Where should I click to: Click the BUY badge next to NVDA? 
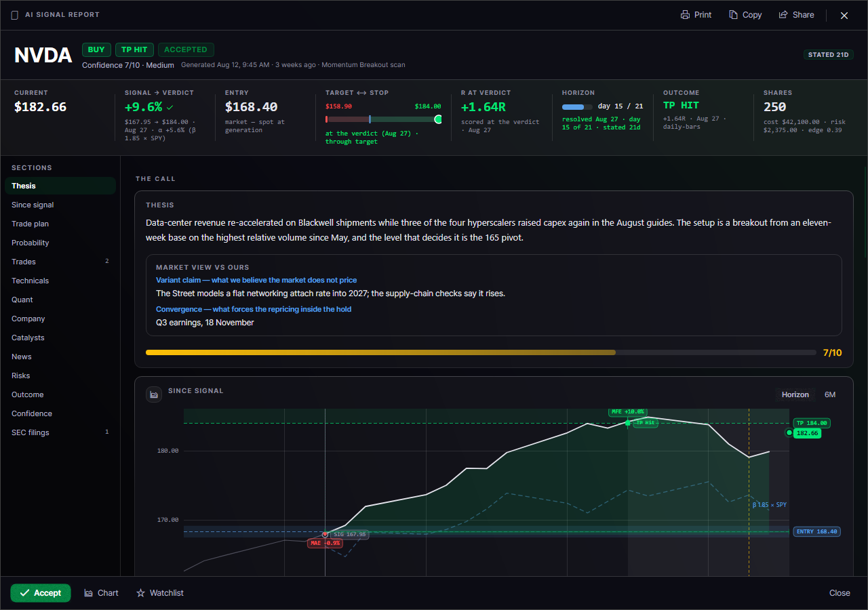[96, 49]
